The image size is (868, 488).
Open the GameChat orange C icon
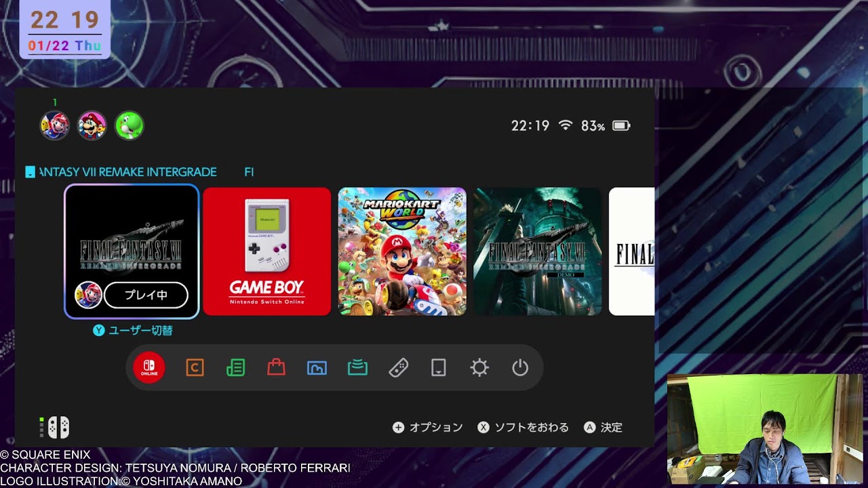coord(195,367)
